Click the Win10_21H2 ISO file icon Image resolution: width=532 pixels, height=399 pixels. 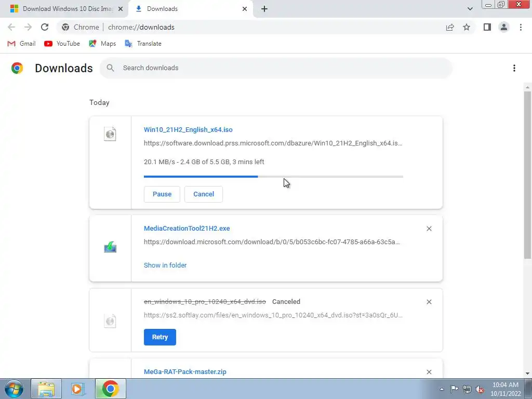point(110,134)
